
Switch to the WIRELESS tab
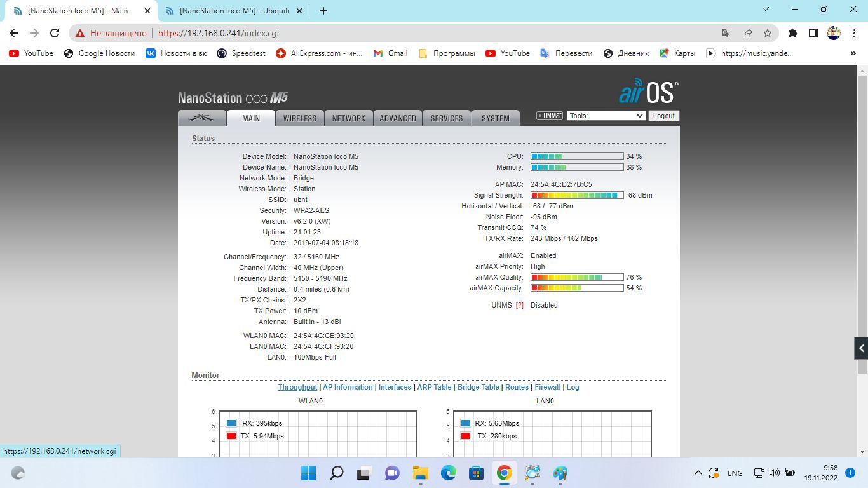(300, 118)
